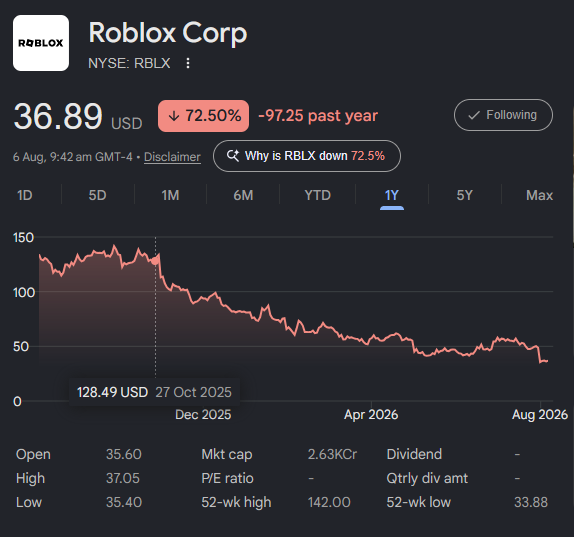Open the three-dot more options menu
The width and height of the screenshot is (574, 537).
[188, 63]
